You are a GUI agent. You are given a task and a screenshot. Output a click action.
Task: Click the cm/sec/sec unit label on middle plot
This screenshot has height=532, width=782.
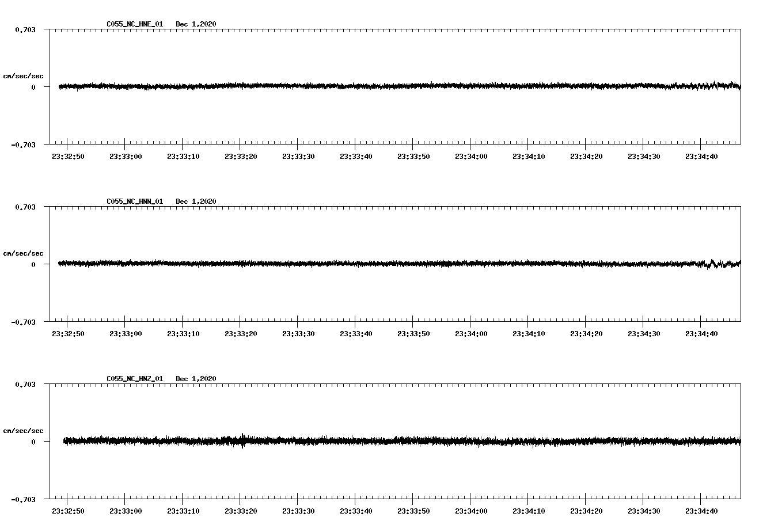[22, 253]
